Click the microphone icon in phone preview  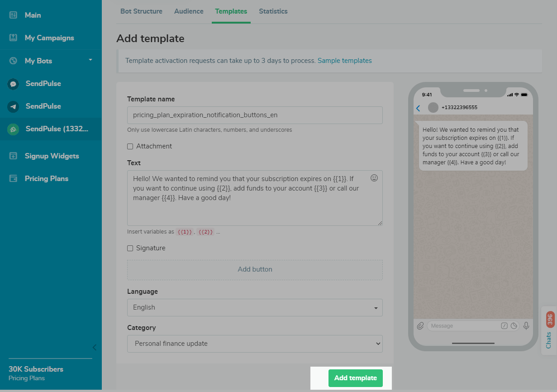pyautogui.click(x=526, y=325)
